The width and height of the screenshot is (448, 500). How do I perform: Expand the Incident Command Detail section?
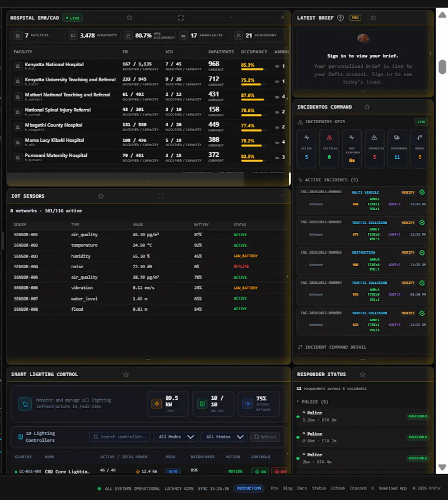(332, 347)
